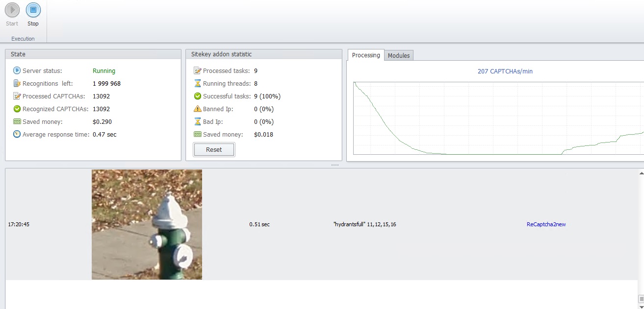Click the State panel header

[x=93, y=54]
